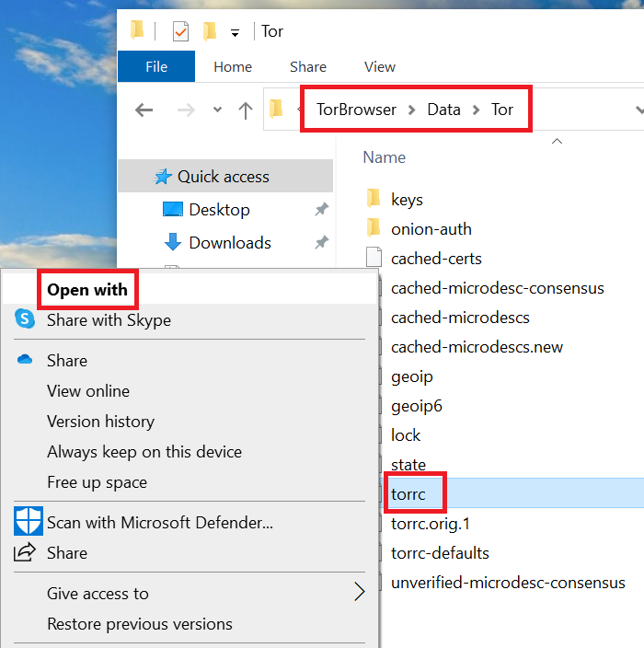Go back with the left arrow button
Screen dimensions: 644x648
tap(144, 110)
